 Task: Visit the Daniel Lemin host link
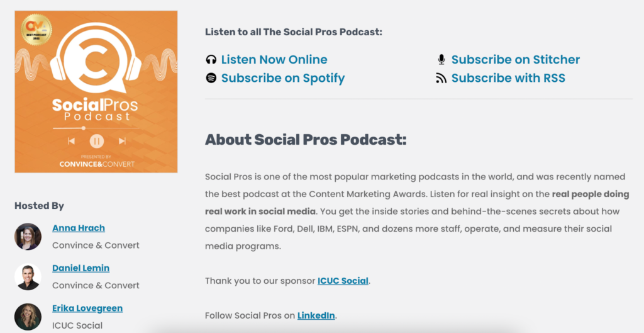click(81, 268)
